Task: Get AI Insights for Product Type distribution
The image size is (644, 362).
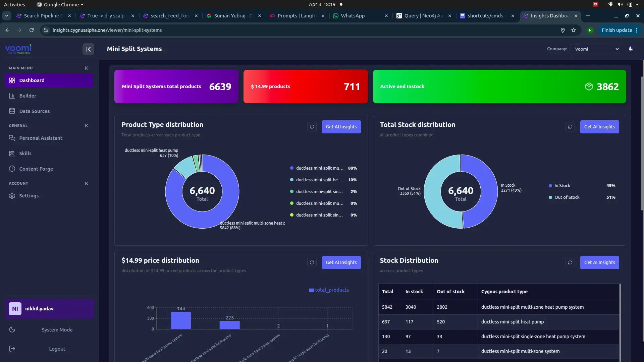Action: 341,127
